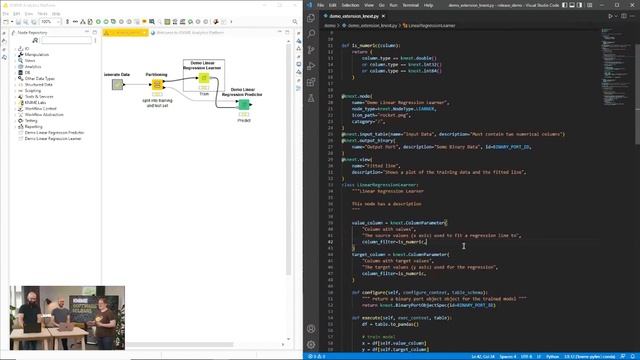Toggle the VS Code primary side bar layout
This screenshot has width=640, height=360.
[564, 5]
